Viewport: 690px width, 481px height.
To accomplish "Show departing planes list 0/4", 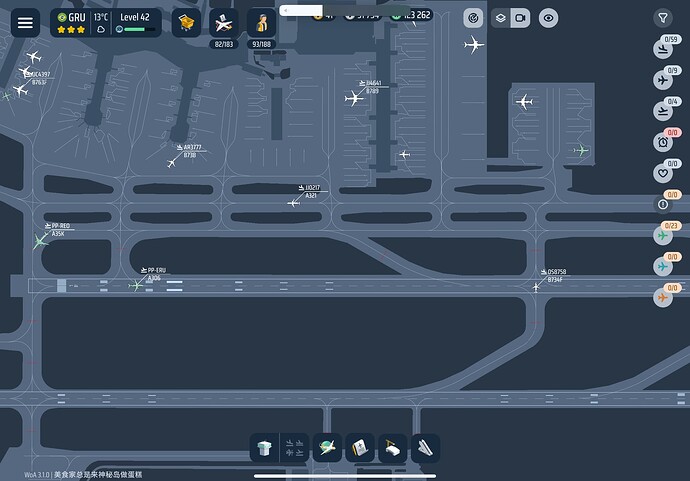I will tap(663, 111).
